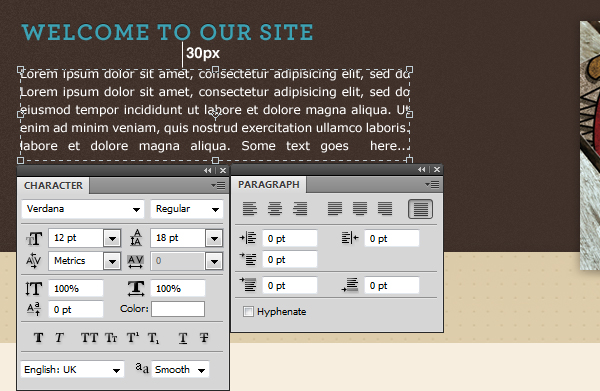This screenshot has width=600, height=391.
Task: Click the Indent first line field
Action: click(290, 260)
